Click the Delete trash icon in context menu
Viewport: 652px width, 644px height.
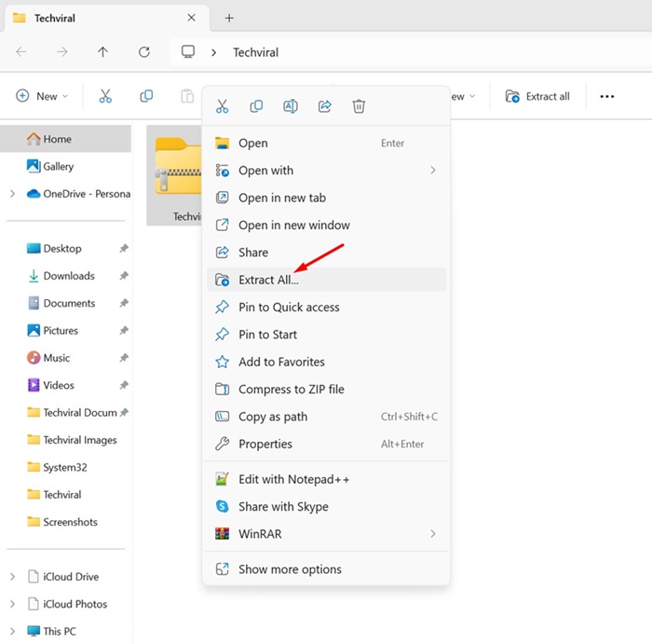[x=359, y=106]
